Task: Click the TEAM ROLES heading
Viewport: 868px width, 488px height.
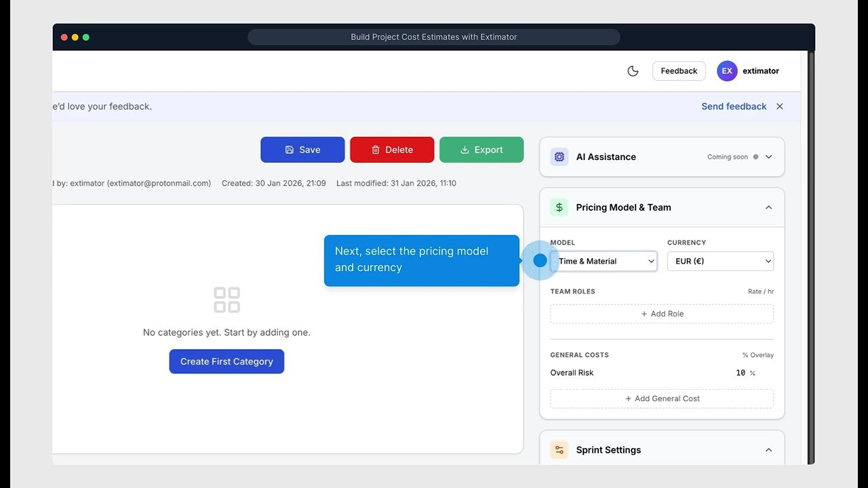Action: coord(572,291)
